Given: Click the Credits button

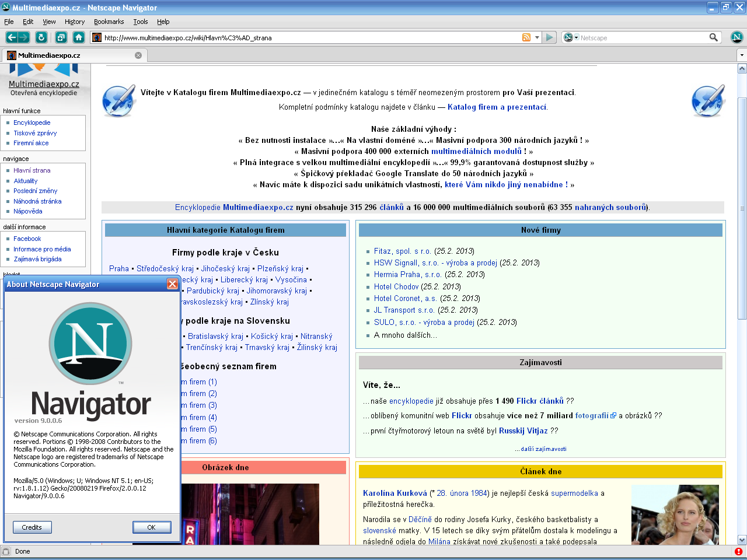Looking at the screenshot, I should click(32, 527).
